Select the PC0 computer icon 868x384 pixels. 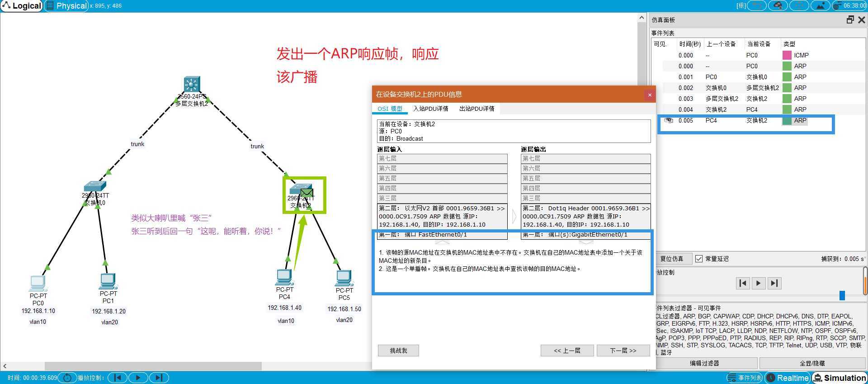coord(38,284)
